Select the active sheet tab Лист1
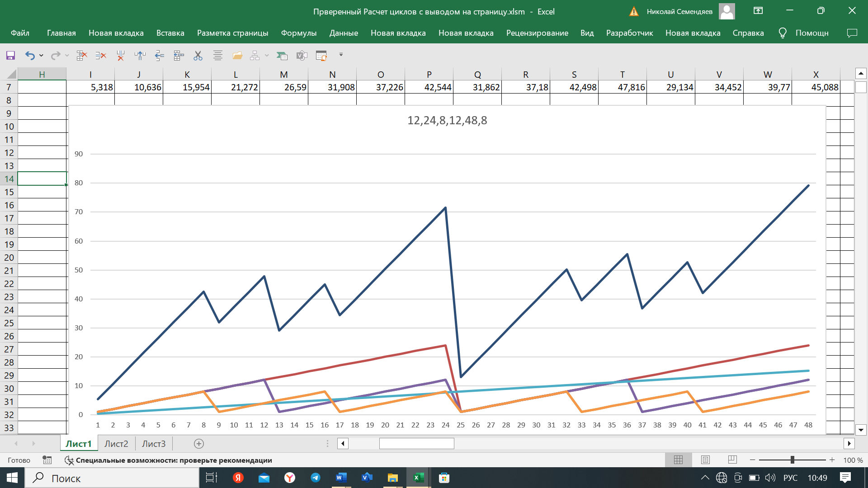The image size is (868, 488). click(x=79, y=444)
